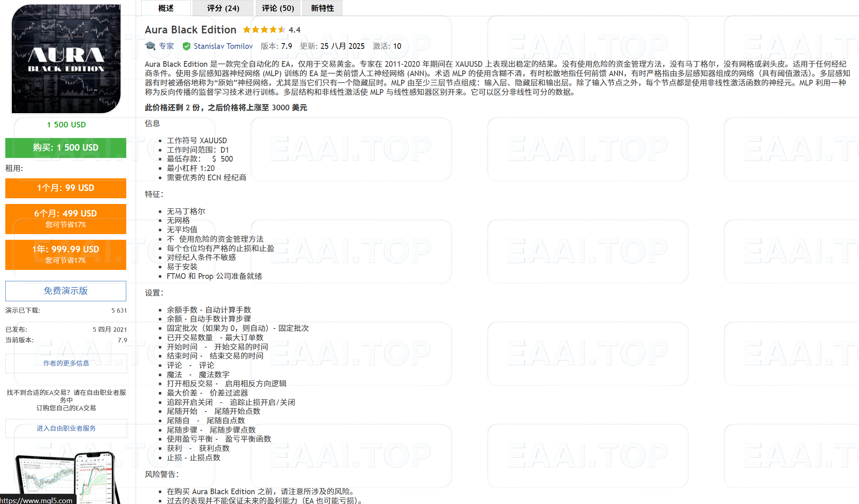Switch to the 评分 (24) tab

(223, 8)
